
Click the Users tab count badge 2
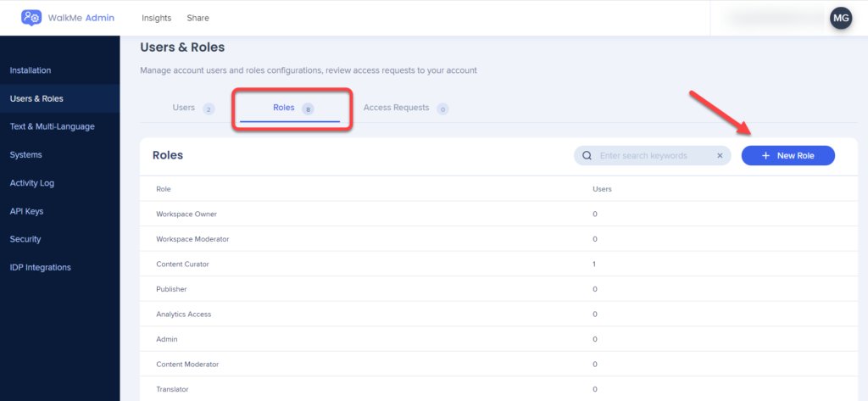click(209, 109)
